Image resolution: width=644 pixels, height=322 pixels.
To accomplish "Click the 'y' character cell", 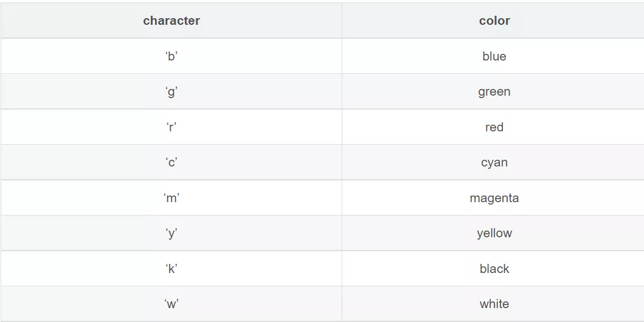I will (x=171, y=233).
